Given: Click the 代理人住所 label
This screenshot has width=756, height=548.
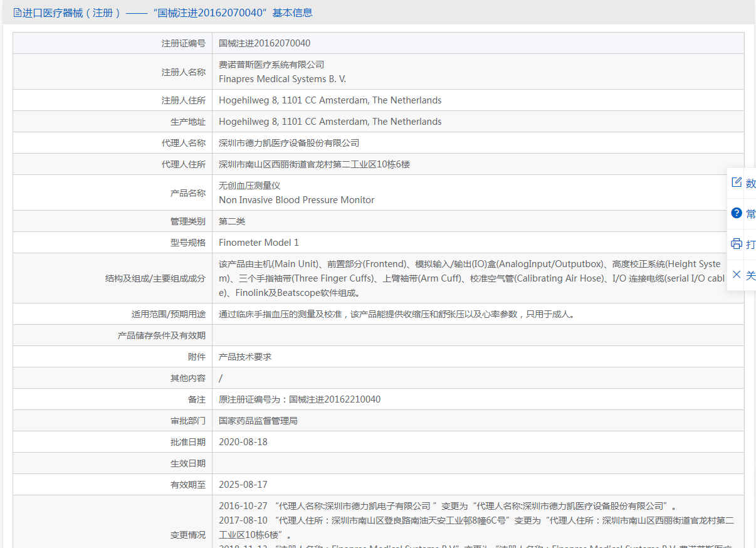Looking at the screenshot, I should click(x=184, y=164).
